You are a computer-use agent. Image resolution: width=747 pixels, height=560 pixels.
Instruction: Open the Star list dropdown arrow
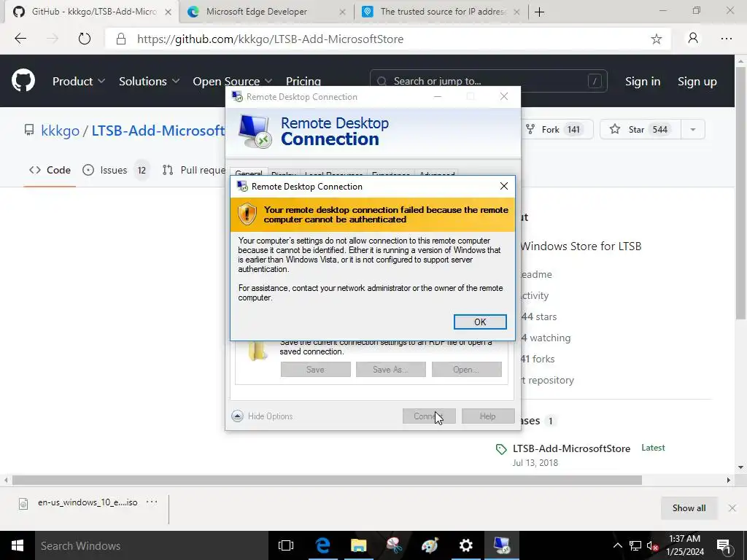coord(693,130)
